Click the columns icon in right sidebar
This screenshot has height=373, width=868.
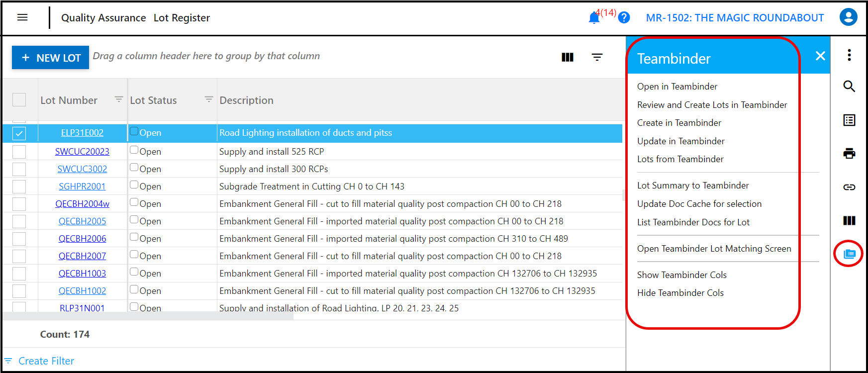[x=849, y=220]
